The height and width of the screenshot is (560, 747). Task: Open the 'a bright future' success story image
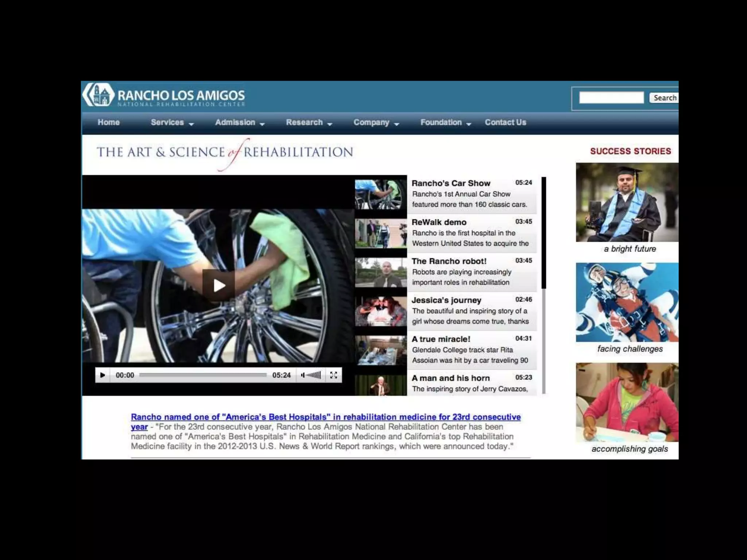pyautogui.click(x=627, y=202)
